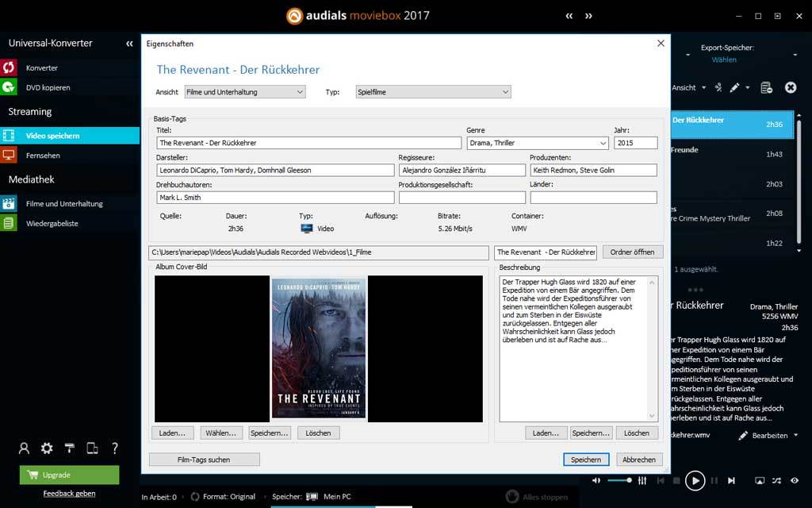Open settings with the gear icon
Screen dimensions: 812x508
click(x=47, y=448)
